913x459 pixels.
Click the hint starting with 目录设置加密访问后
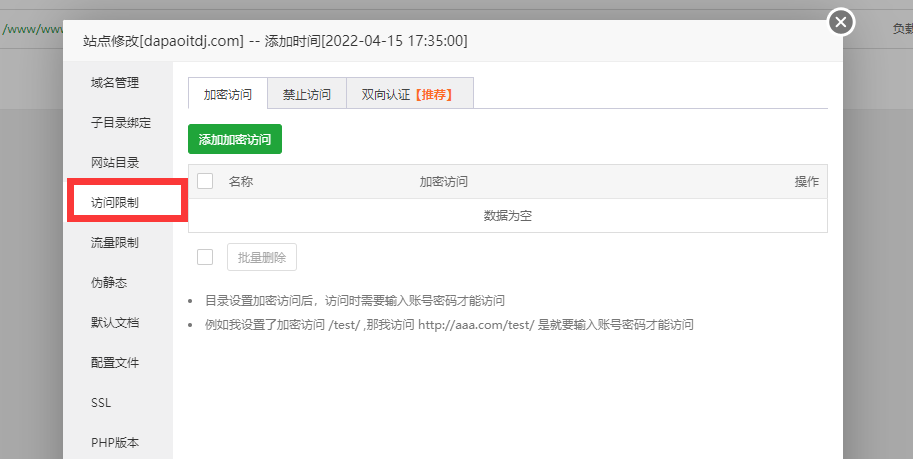tap(355, 301)
